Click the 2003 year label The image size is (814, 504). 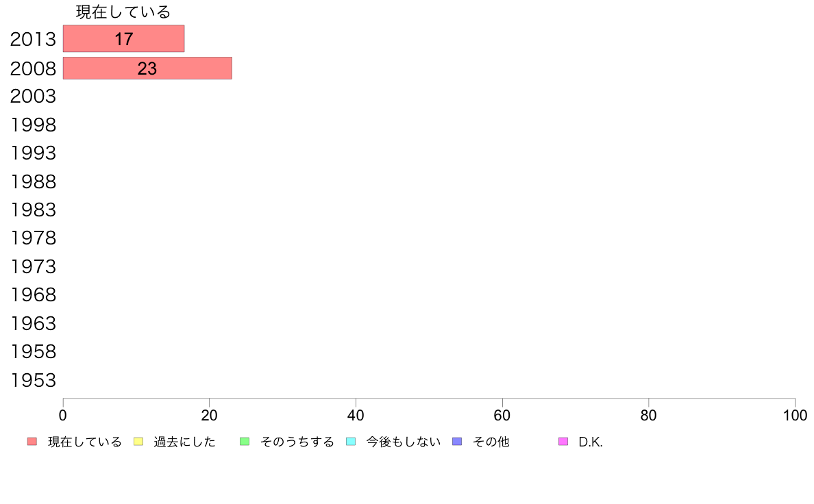point(33,97)
